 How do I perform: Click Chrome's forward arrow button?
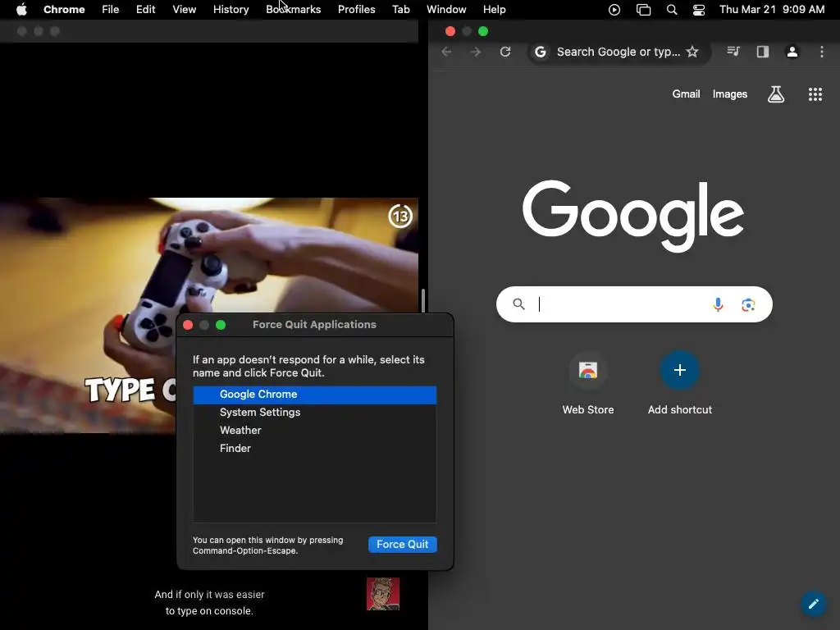475,52
